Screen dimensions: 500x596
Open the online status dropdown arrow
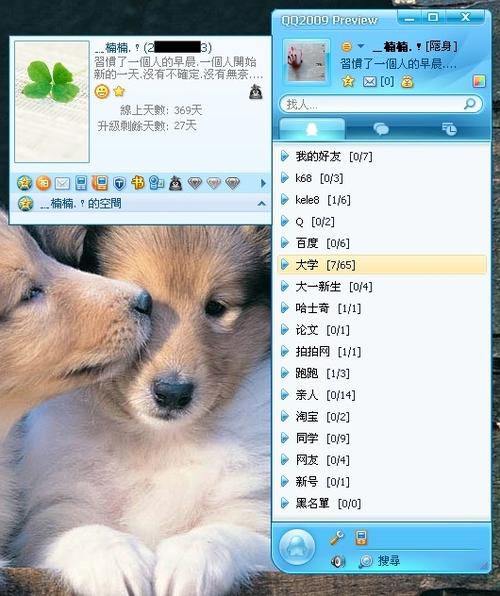pos(360,46)
